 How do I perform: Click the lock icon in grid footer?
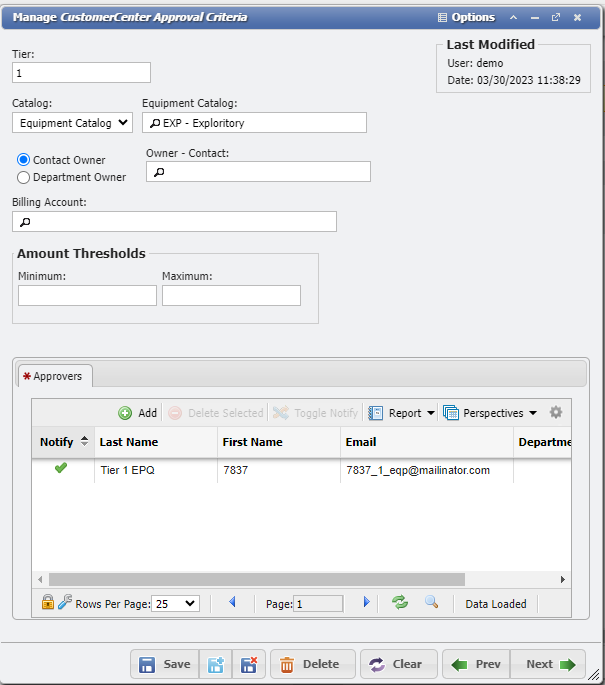click(47, 603)
